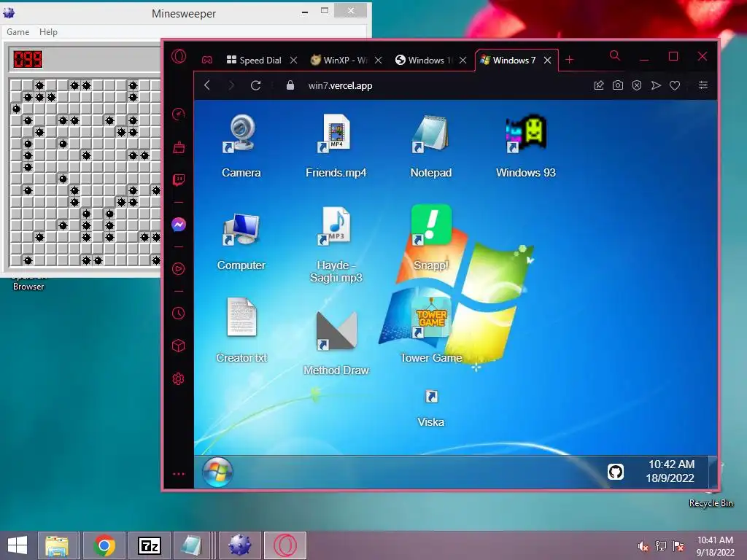Open Action Center flag tray icon
747x560 pixels.
click(x=678, y=546)
